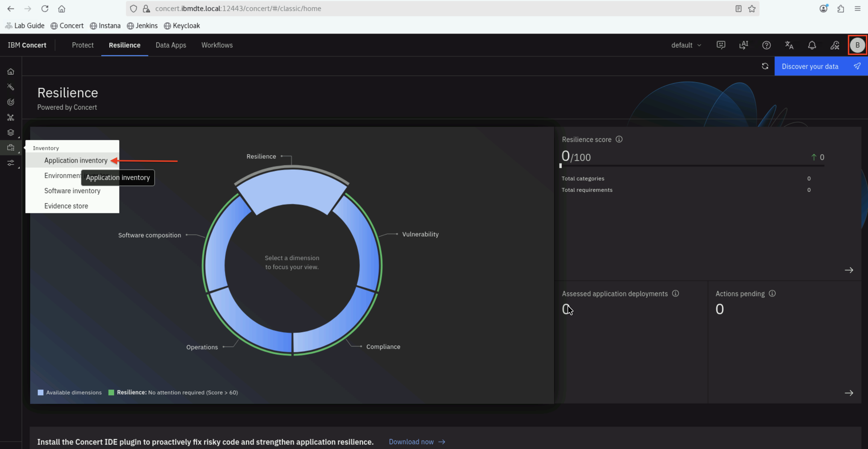The image size is (868, 449).
Task: Click the green Resilience legend swatch
Action: click(x=111, y=392)
